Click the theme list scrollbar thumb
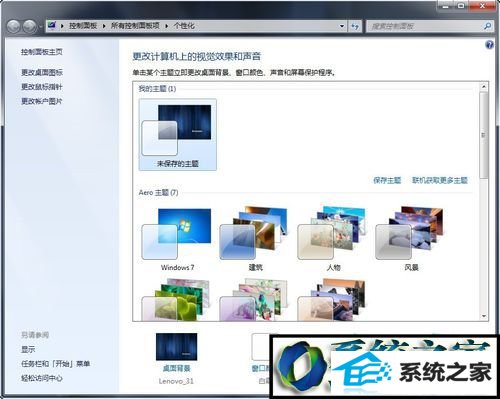The height and width of the screenshot is (399, 500). [484, 135]
